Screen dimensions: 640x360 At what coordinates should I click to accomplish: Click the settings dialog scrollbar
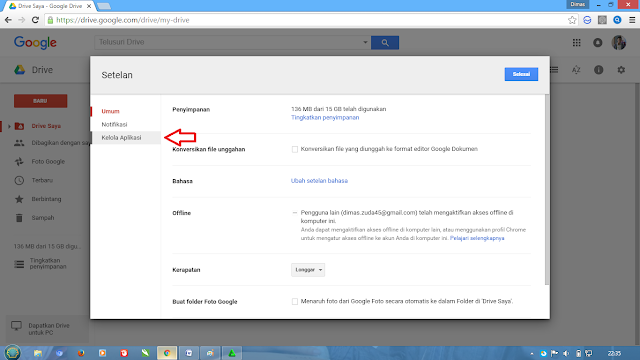(547, 190)
